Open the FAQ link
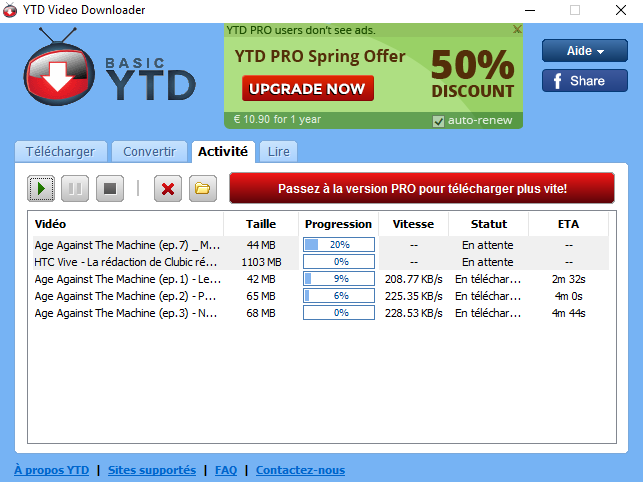643x482 pixels. (226, 470)
